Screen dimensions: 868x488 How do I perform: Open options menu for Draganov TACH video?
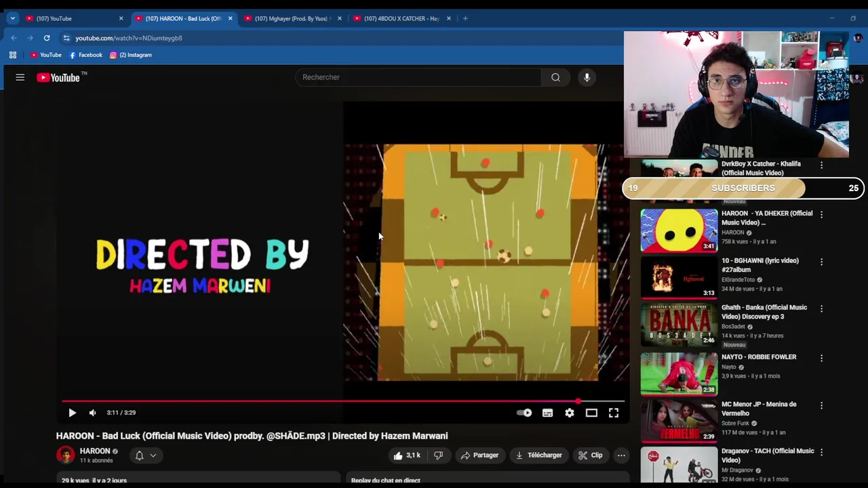[x=821, y=452]
